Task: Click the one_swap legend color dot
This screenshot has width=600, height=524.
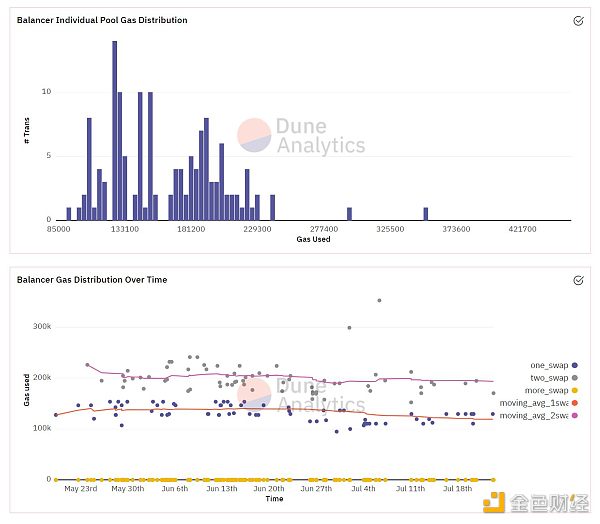Action: [575, 365]
